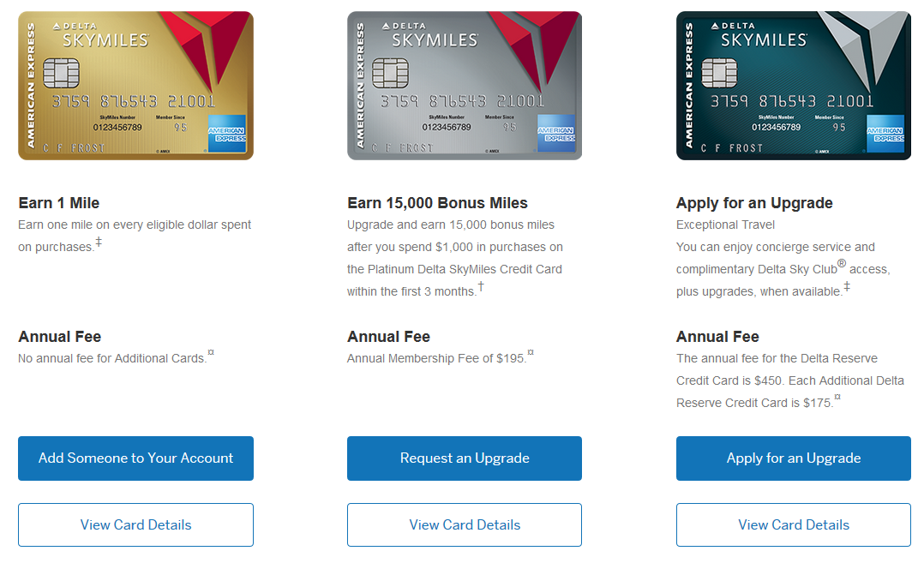Click the footnote symbol after "Fee of $195"
This screenshot has width=924, height=563.
531,352
